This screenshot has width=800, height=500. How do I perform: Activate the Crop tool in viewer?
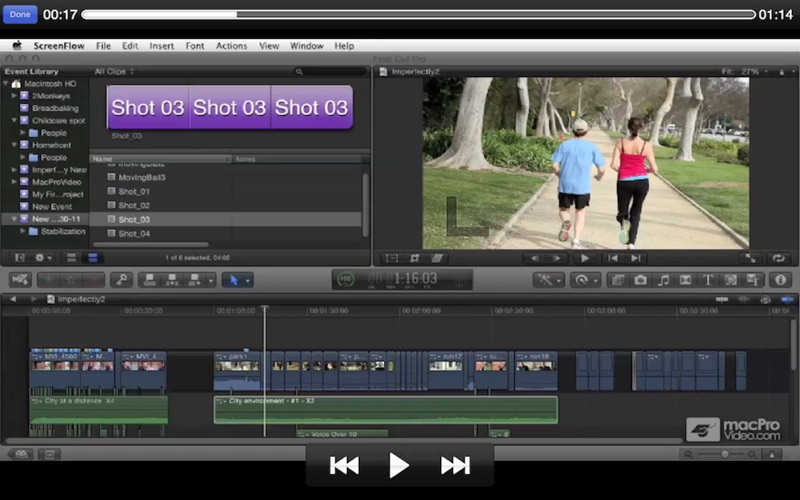[x=414, y=258]
